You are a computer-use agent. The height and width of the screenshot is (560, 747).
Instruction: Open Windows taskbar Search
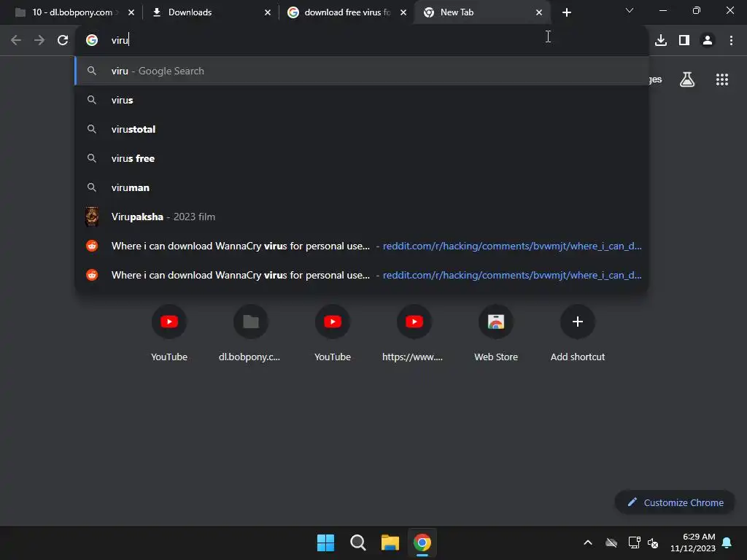tap(357, 542)
